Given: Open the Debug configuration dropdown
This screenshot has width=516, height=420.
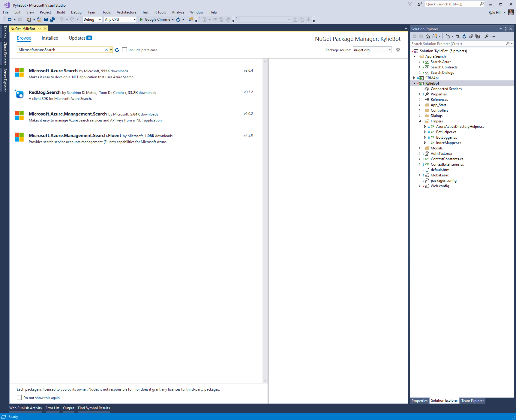Looking at the screenshot, I should click(92, 19).
